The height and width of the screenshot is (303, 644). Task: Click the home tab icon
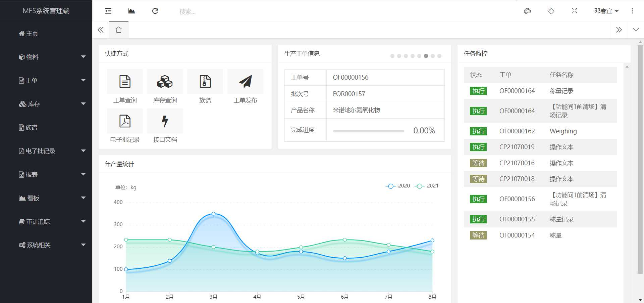(118, 30)
